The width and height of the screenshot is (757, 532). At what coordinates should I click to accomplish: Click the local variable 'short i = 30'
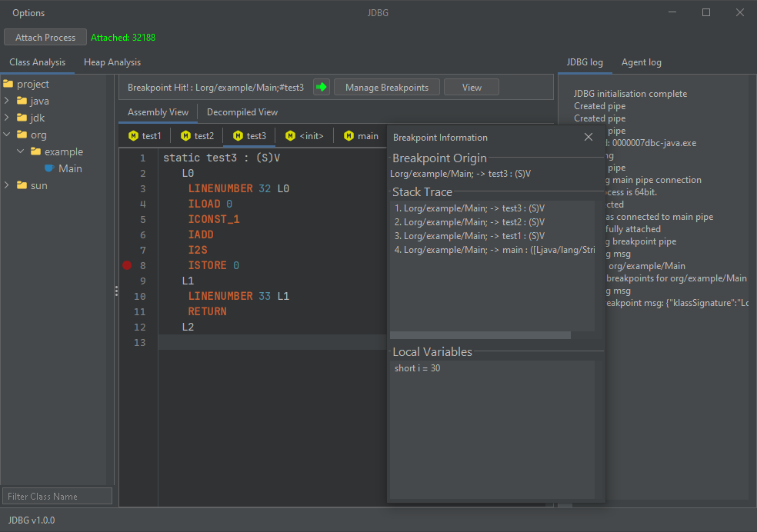[417, 368]
